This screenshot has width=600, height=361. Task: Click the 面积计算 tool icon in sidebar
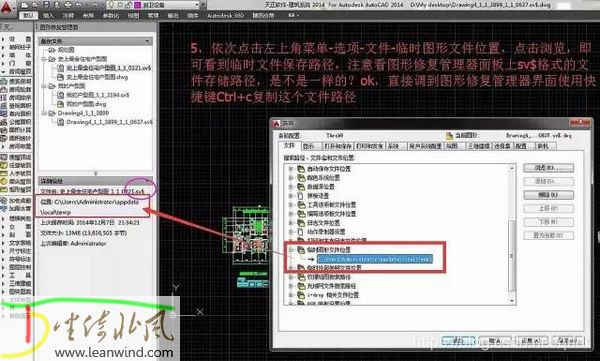tap(3, 130)
